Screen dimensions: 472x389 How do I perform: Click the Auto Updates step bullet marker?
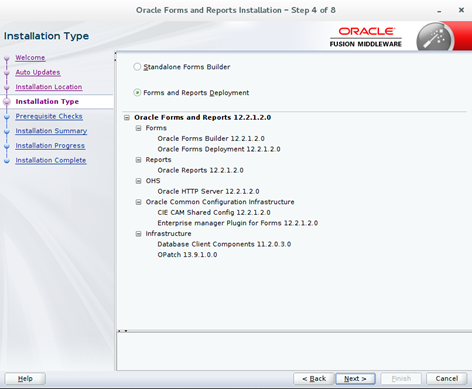7,73
